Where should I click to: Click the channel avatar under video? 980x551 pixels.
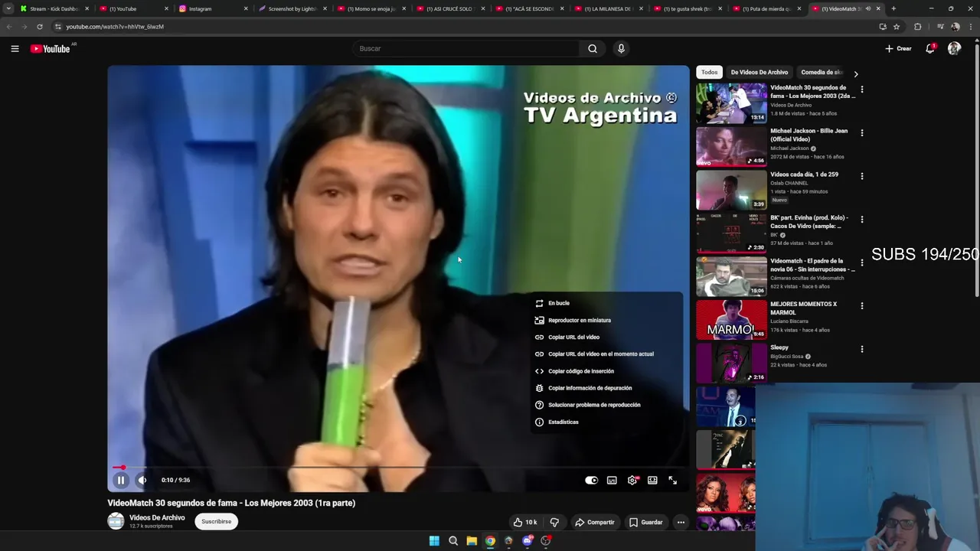click(116, 521)
